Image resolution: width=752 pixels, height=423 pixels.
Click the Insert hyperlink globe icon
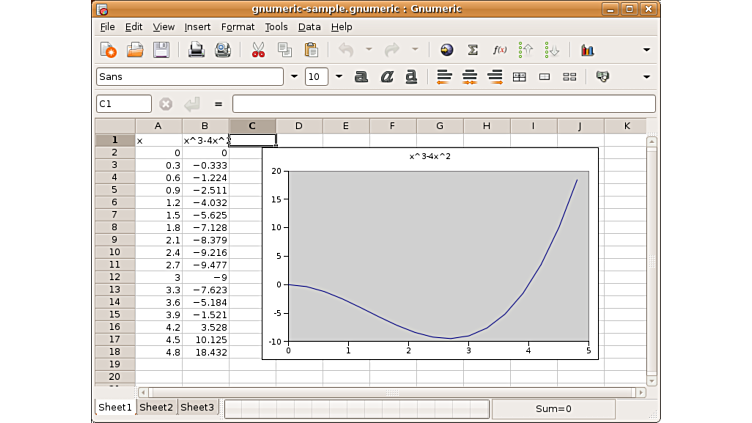447,50
